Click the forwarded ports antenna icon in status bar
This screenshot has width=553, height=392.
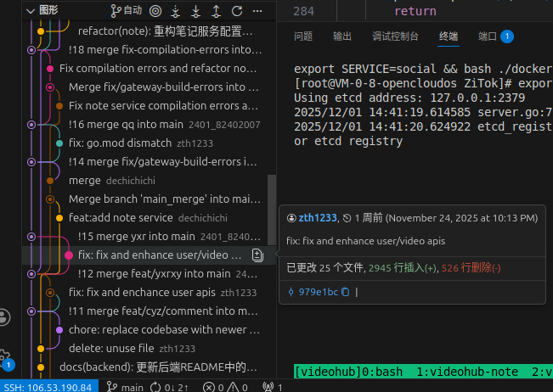(268, 388)
